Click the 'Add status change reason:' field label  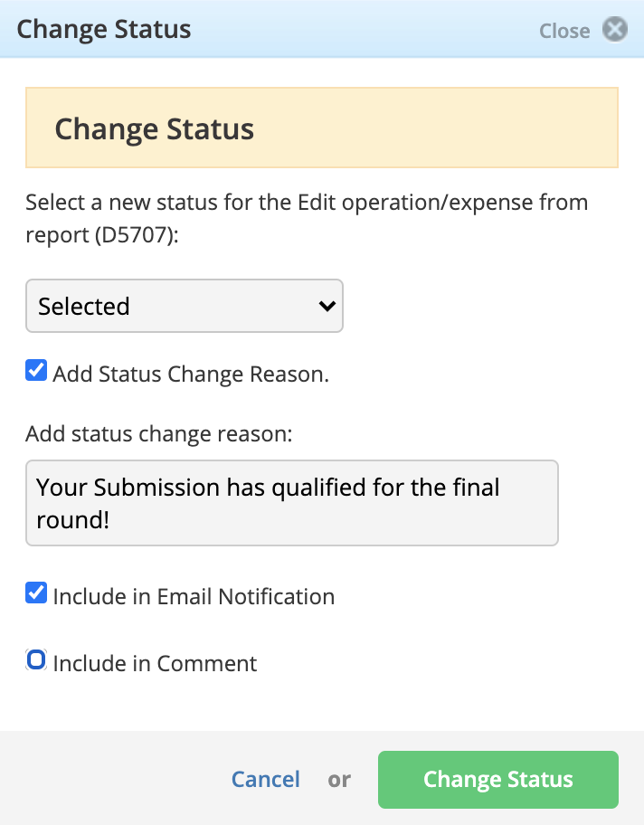(x=159, y=434)
